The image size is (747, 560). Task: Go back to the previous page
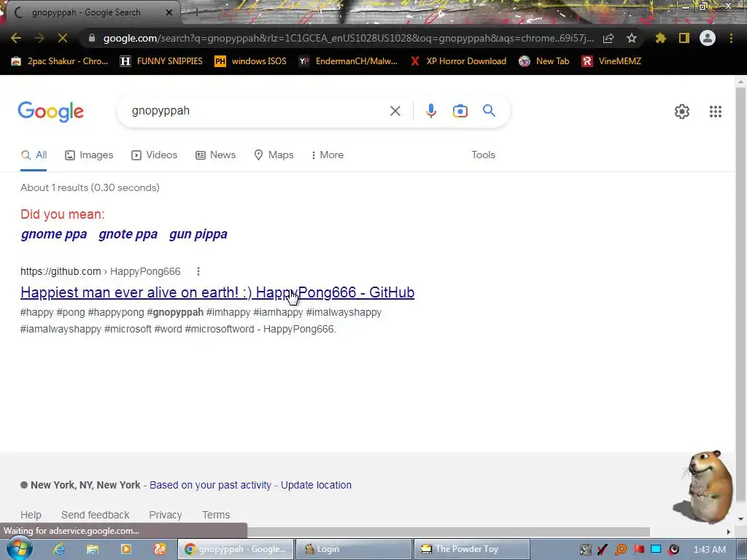coord(16,38)
